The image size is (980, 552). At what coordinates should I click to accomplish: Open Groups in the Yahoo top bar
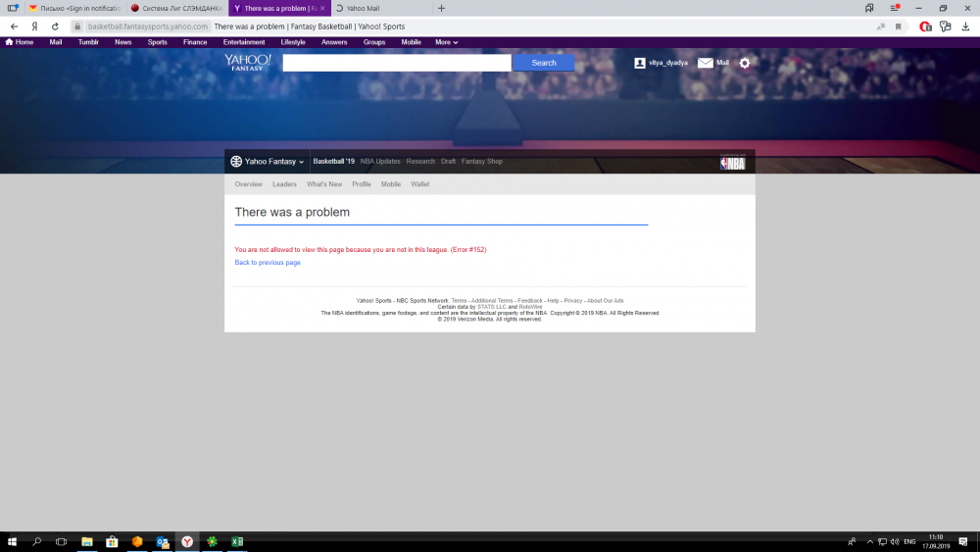coord(374,42)
